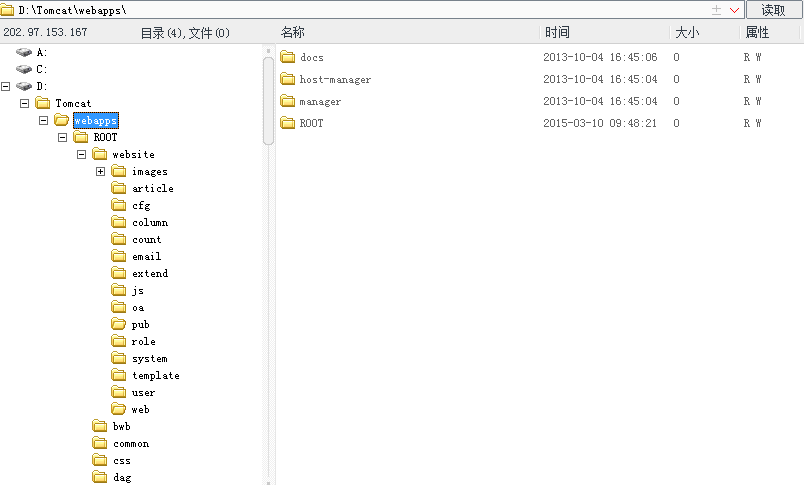The image size is (804, 485).
Task: Sort by 大小 column header
Action: coord(687,32)
